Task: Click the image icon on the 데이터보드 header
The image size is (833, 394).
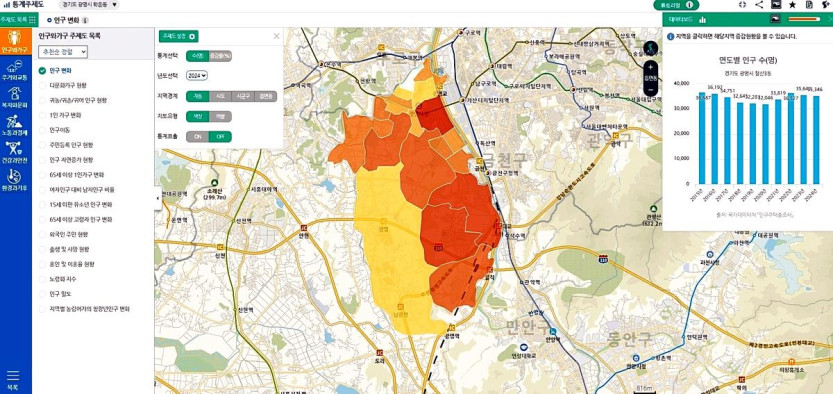Action: click(x=775, y=19)
